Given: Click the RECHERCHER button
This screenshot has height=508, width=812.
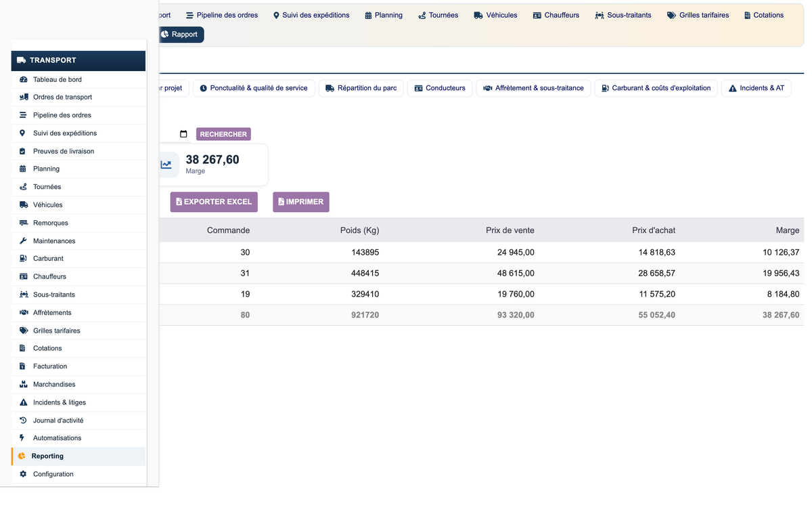Looking at the screenshot, I should point(223,134).
